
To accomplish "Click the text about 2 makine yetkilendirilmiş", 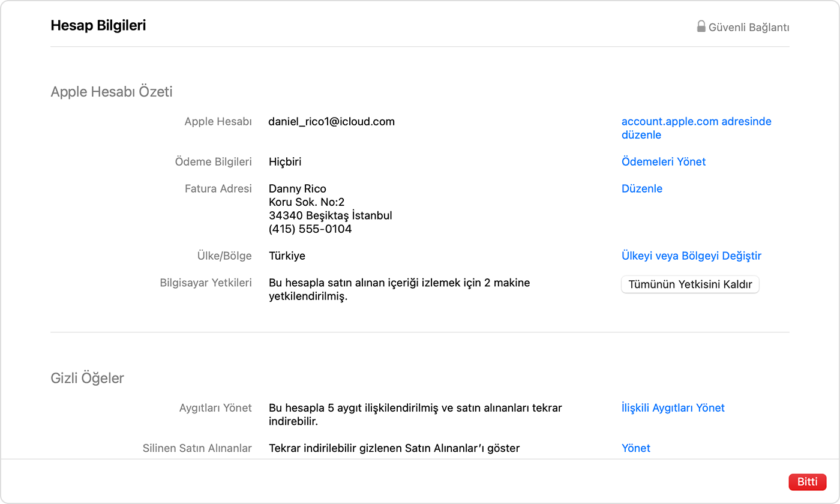I will click(x=400, y=289).
